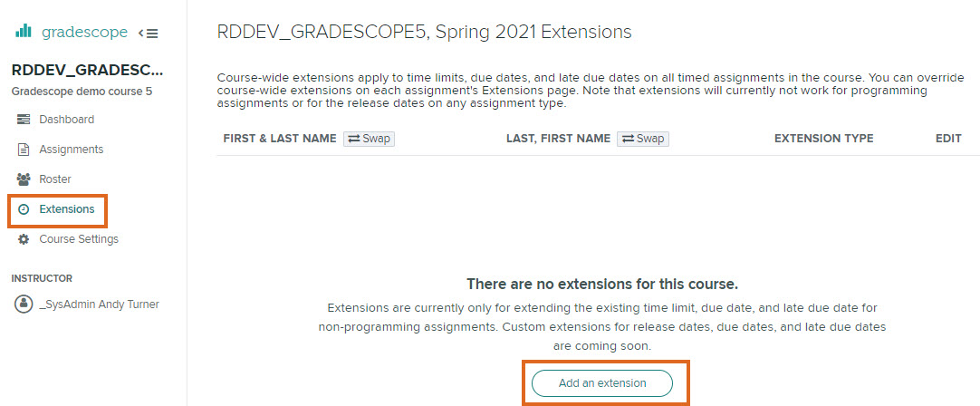This screenshot has height=406, width=980.
Task: Open the Course Settings sidebar label
Action: pyautogui.click(x=79, y=239)
